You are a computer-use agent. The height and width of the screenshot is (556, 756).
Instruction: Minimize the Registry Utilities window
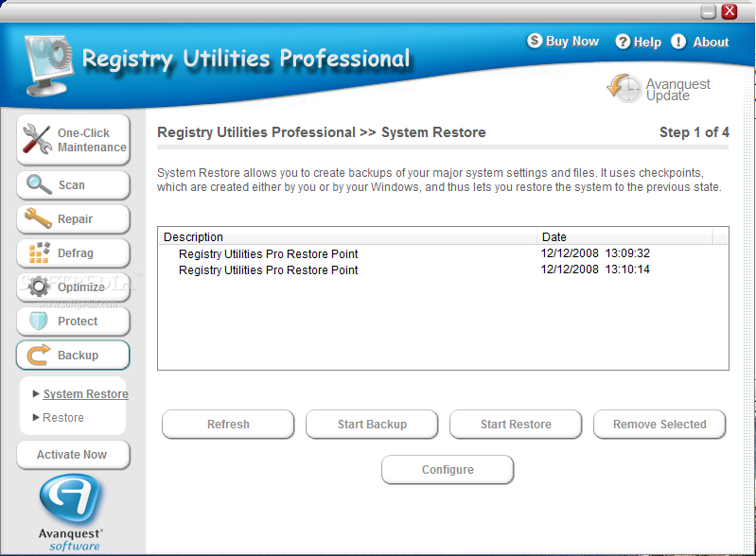708,11
